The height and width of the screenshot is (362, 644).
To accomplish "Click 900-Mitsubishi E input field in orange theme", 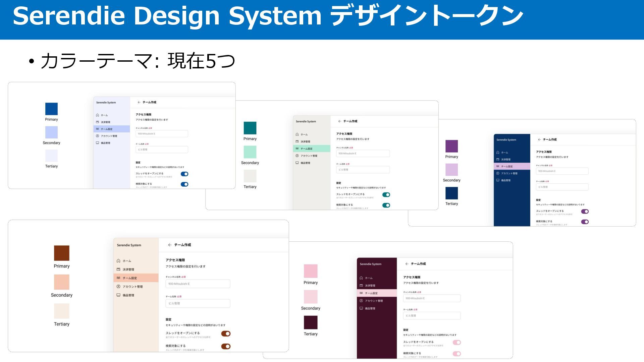I will point(198,284).
